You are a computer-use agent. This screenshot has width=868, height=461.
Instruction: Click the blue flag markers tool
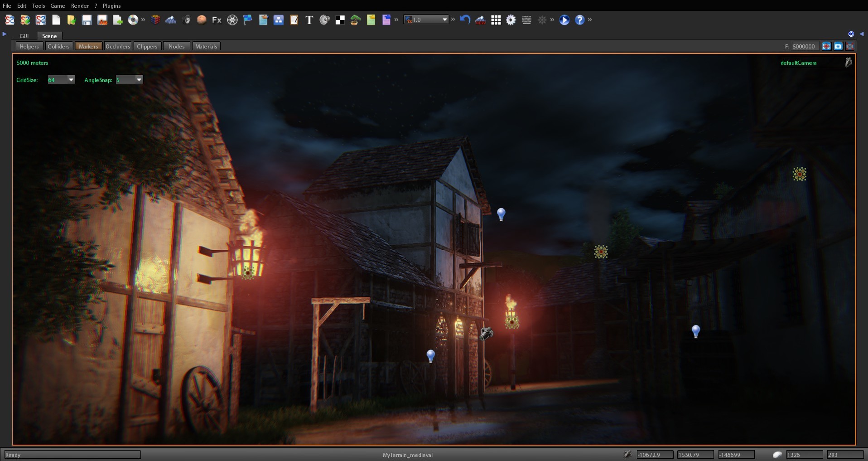pos(248,20)
